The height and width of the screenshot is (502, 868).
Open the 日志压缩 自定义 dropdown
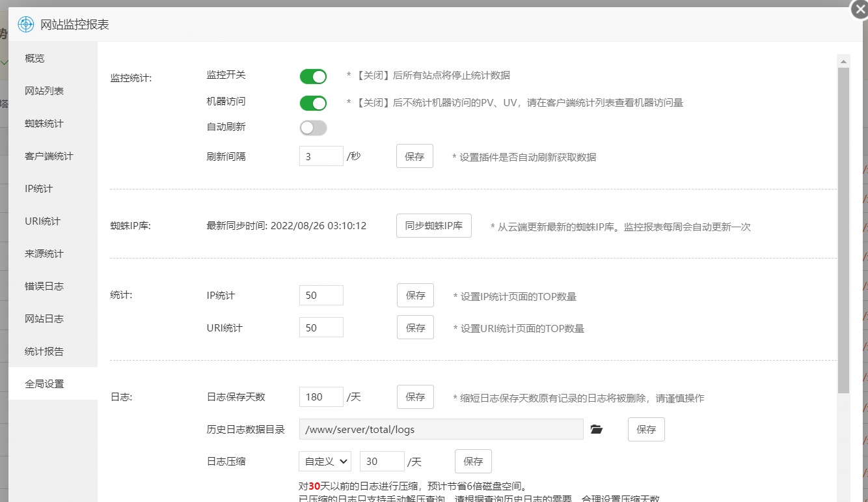point(325,461)
